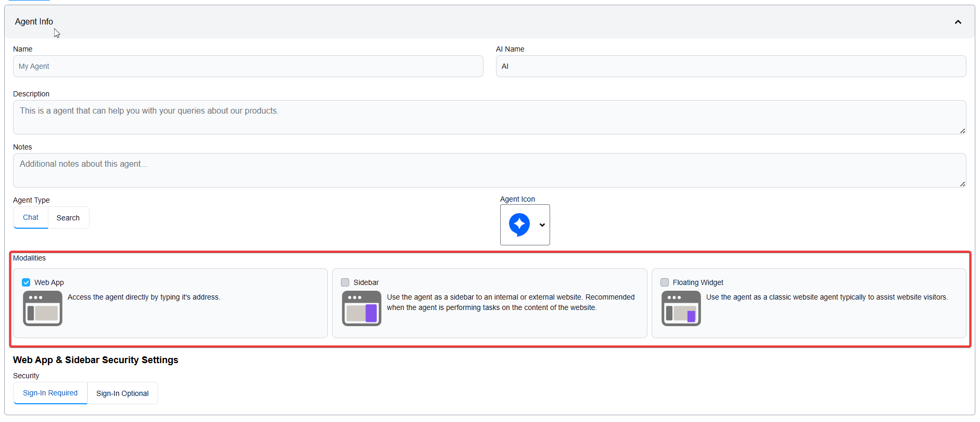The height and width of the screenshot is (422, 980).
Task: Select the Chat agent type
Action: 31,218
